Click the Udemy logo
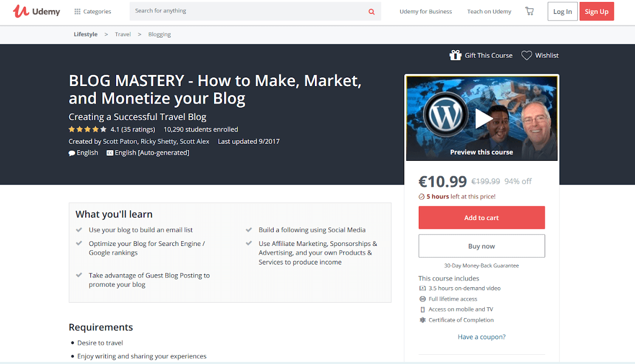Image resolution: width=635 pixels, height=364 pixels. pos(37,11)
